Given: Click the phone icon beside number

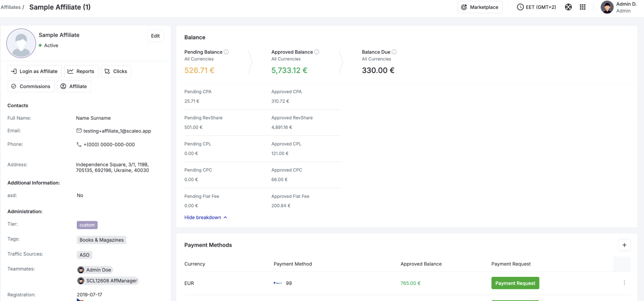Looking at the screenshot, I should point(79,145).
